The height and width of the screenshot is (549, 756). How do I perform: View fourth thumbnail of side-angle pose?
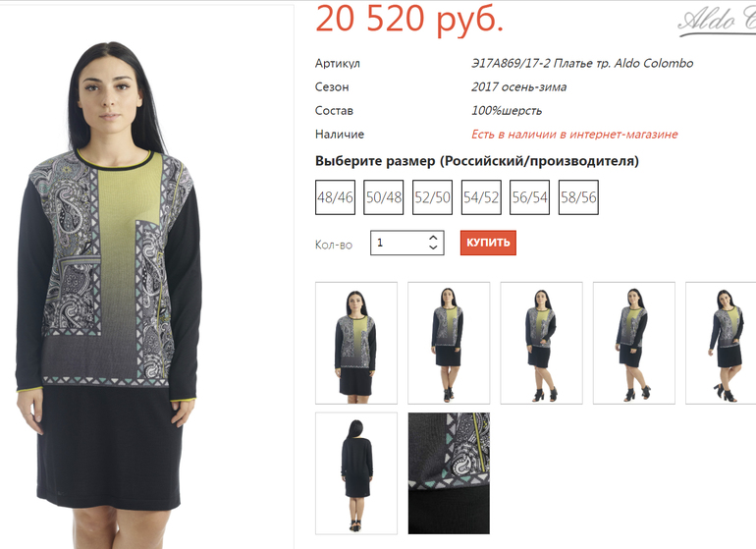[634, 343]
